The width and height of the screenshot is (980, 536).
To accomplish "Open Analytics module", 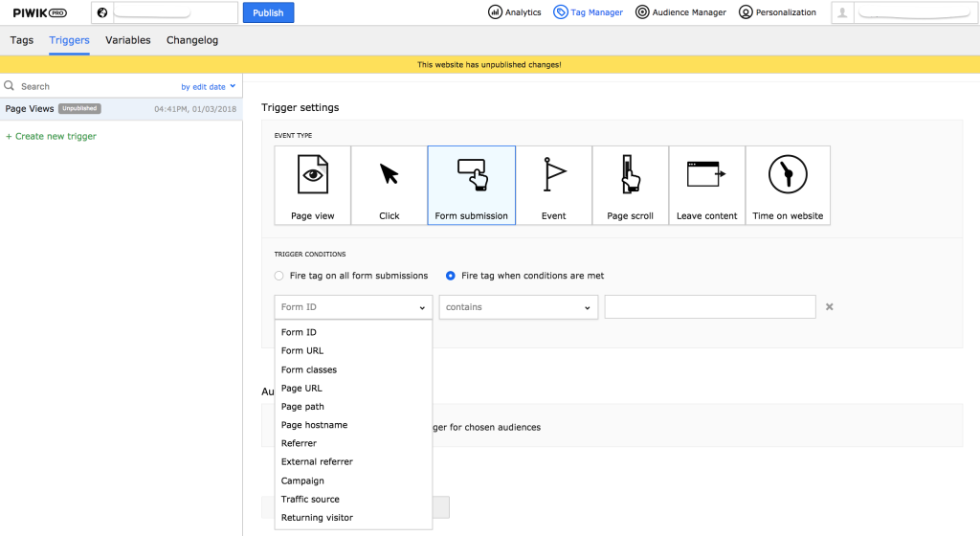I will click(514, 12).
